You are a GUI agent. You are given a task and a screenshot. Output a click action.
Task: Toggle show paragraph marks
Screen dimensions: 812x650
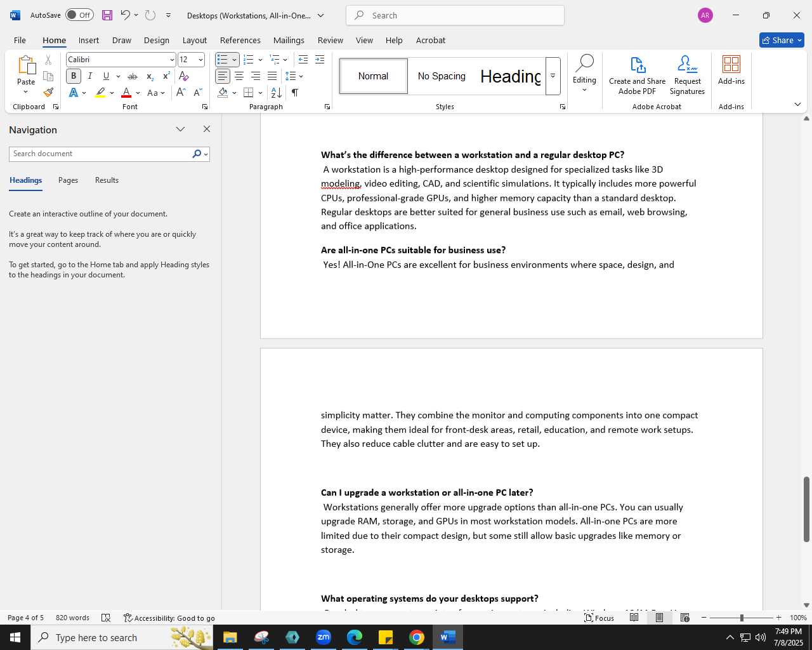tap(295, 93)
